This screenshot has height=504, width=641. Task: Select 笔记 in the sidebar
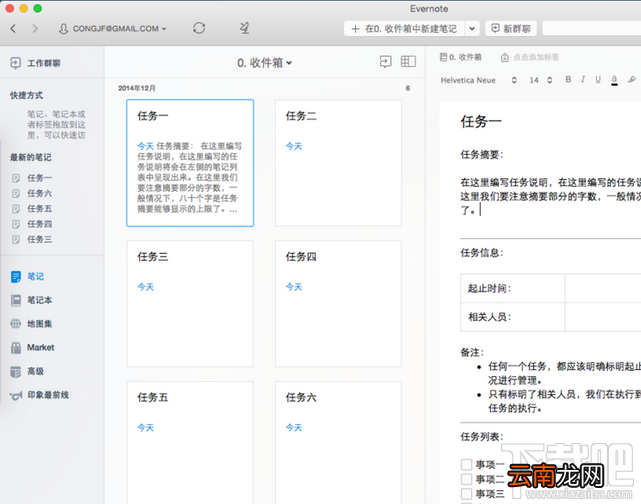click(36, 276)
